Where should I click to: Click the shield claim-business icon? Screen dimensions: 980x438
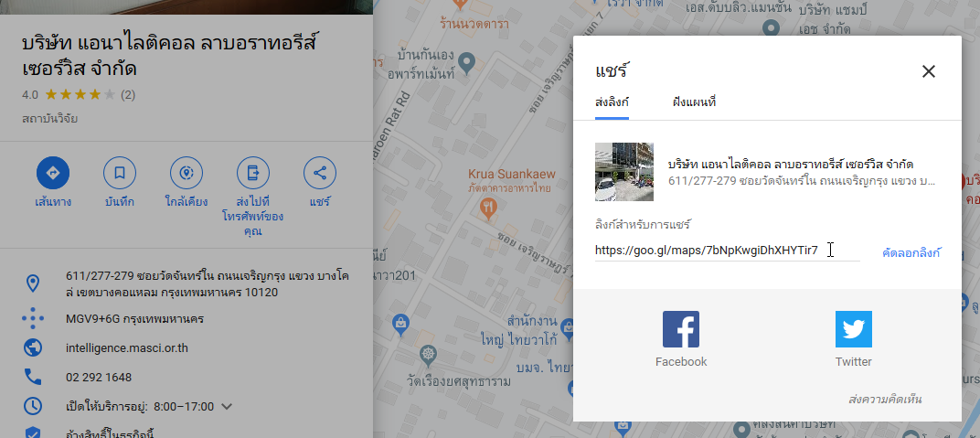(33, 433)
